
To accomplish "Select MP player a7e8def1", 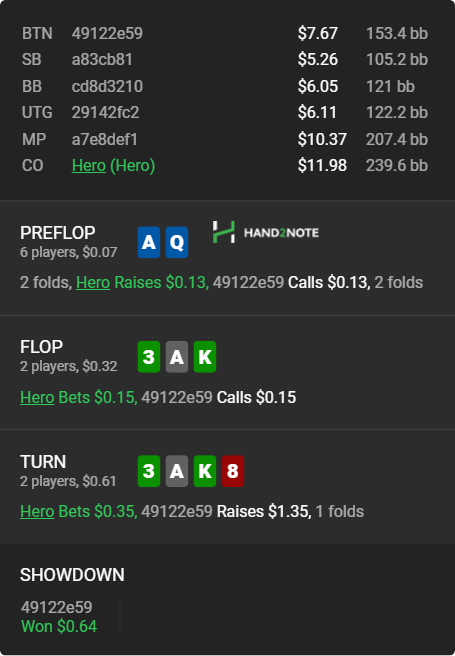I will point(105,139).
